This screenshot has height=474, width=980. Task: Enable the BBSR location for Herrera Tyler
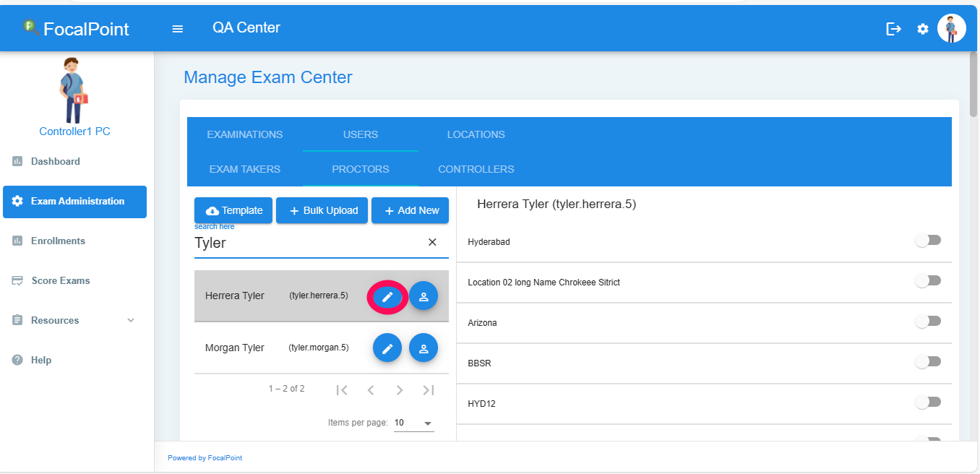[928, 361]
